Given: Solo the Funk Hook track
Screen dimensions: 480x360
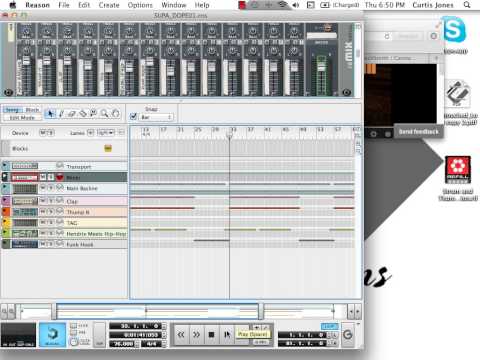Looking at the screenshot, I should coord(50,244).
